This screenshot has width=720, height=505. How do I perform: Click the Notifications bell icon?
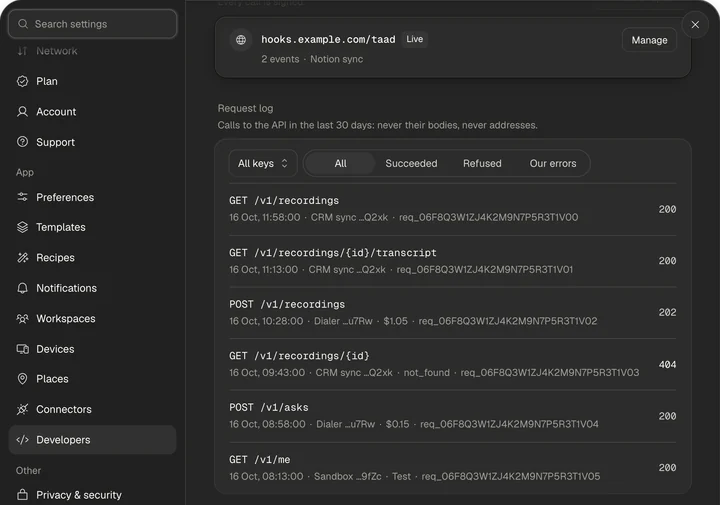pyautogui.click(x=22, y=288)
